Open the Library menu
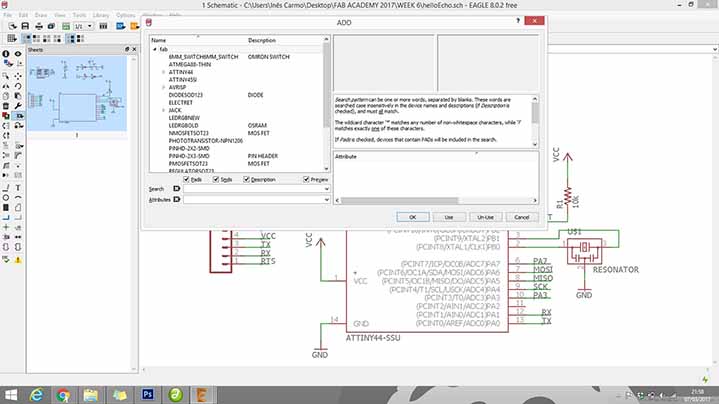The image size is (719, 404). 101,15
